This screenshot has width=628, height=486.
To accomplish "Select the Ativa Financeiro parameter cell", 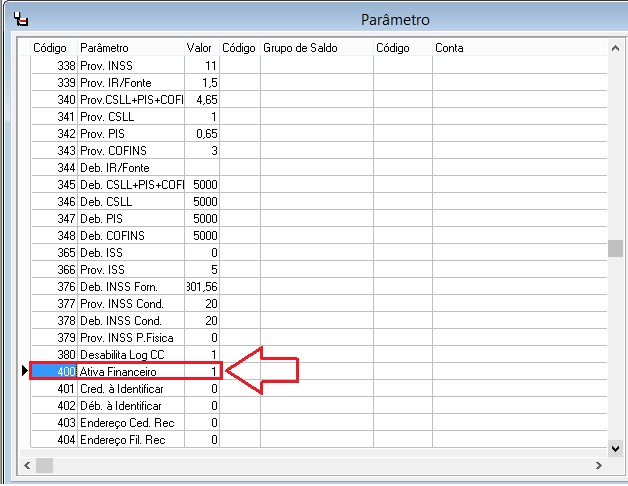I will [130, 371].
